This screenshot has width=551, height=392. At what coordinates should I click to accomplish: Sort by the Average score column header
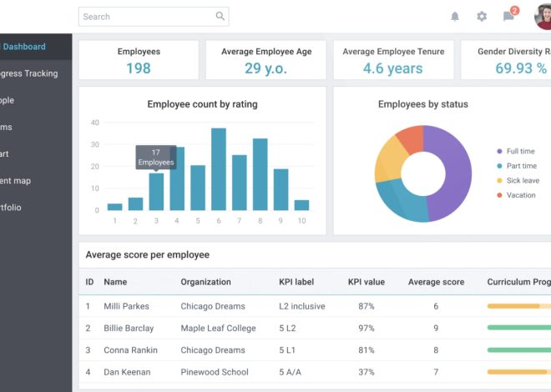pyautogui.click(x=436, y=282)
